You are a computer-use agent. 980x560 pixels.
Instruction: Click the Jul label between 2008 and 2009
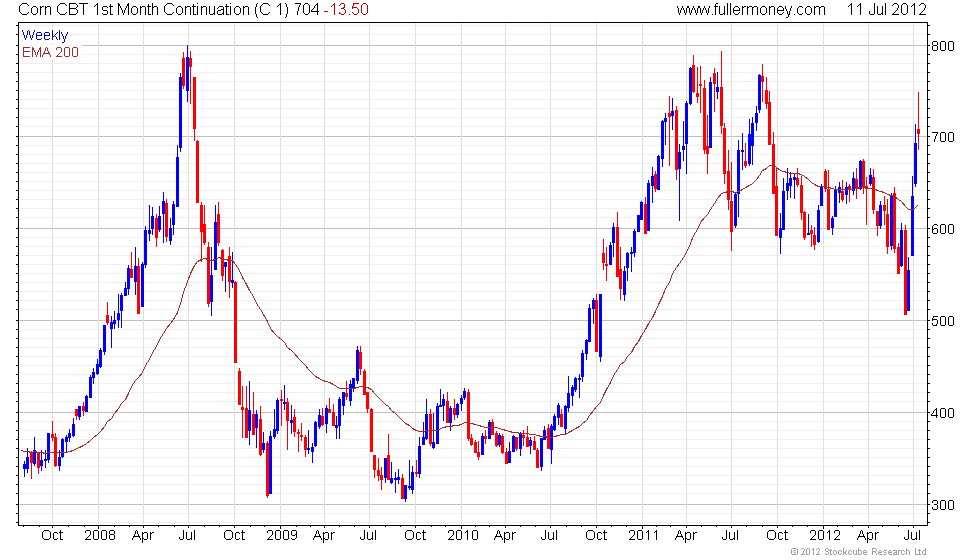188,536
